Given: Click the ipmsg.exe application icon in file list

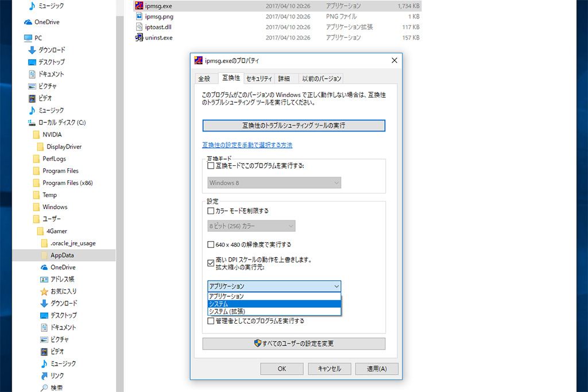Looking at the screenshot, I should point(139,6).
